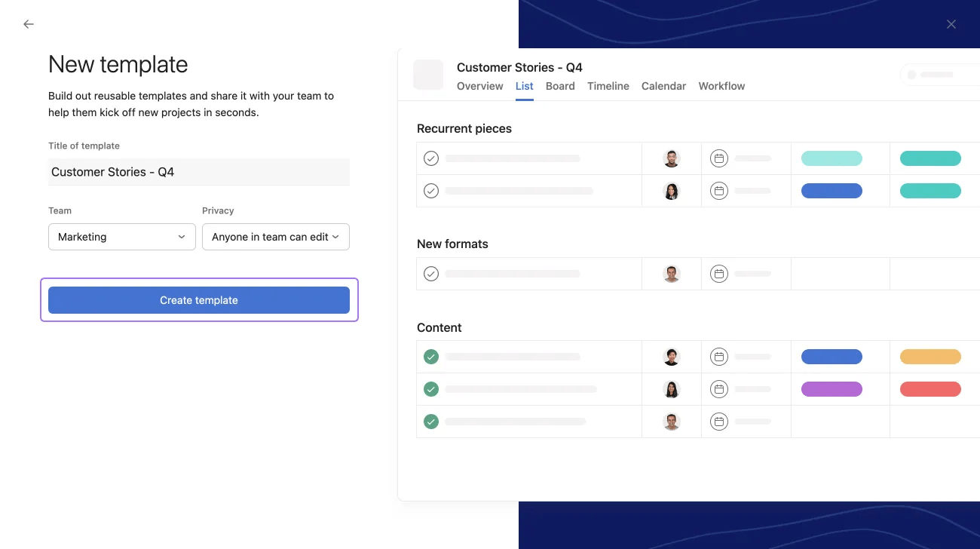This screenshot has width=980, height=549.
Task: Open the Timeline tab
Action: (x=608, y=86)
